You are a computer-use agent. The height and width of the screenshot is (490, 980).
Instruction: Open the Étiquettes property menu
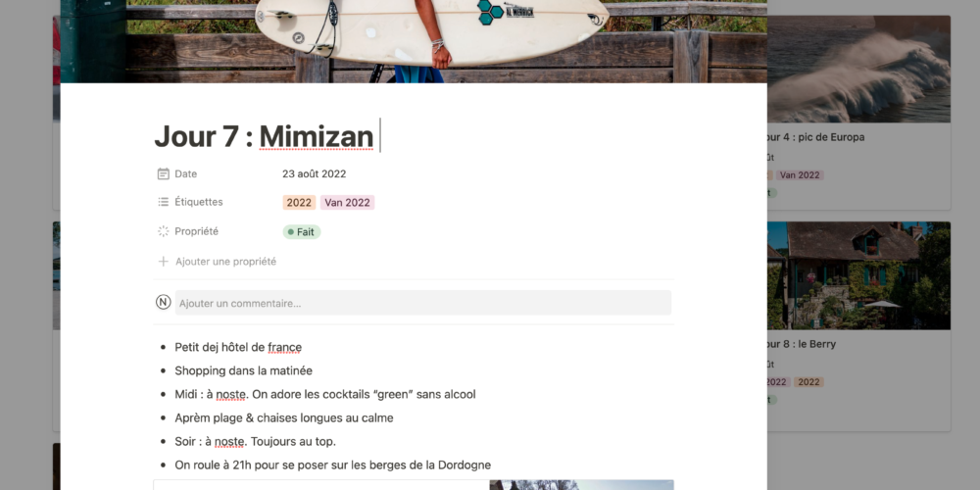(199, 202)
